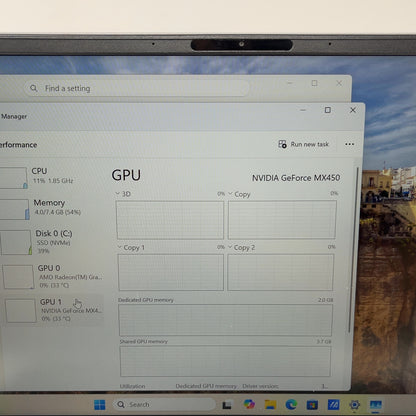The width and height of the screenshot is (416, 416).
Task: Open Microsoft Store from the taskbar
Action: click(312, 405)
